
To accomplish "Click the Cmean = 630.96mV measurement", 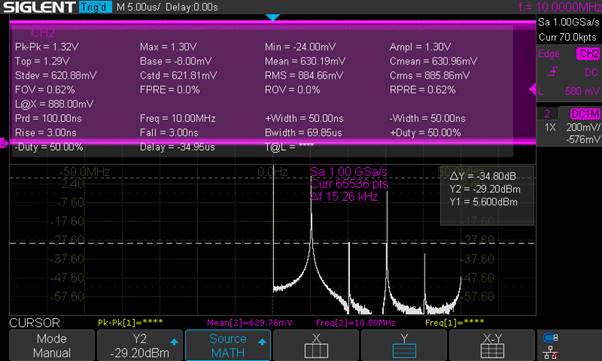I will pyautogui.click(x=433, y=61).
